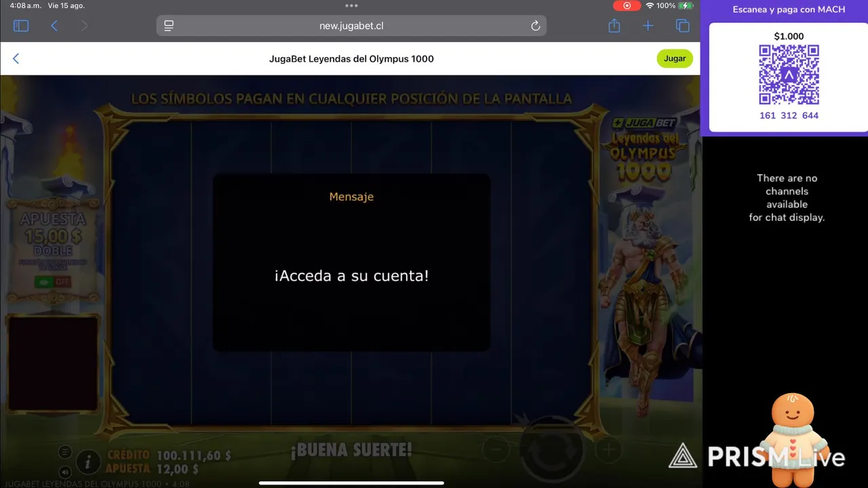This screenshot has height=488, width=868.
Task: Select the MACH code 161 312 644
Action: click(789, 116)
